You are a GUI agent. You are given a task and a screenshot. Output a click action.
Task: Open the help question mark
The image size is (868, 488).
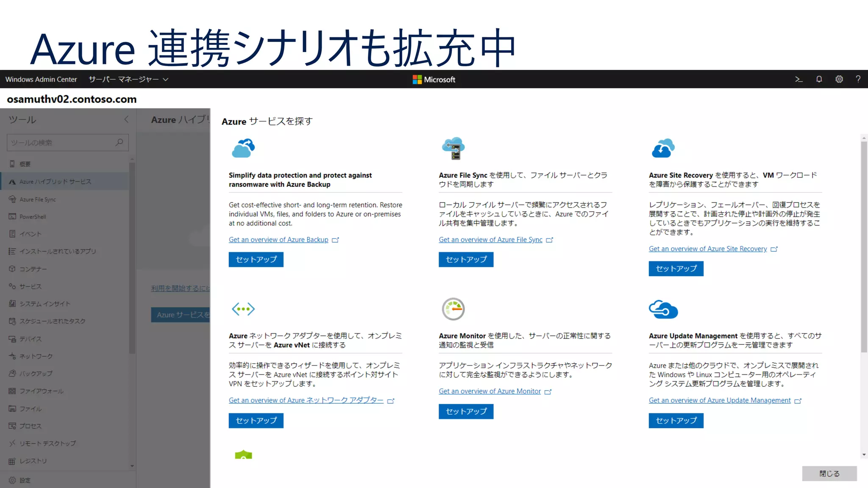858,79
